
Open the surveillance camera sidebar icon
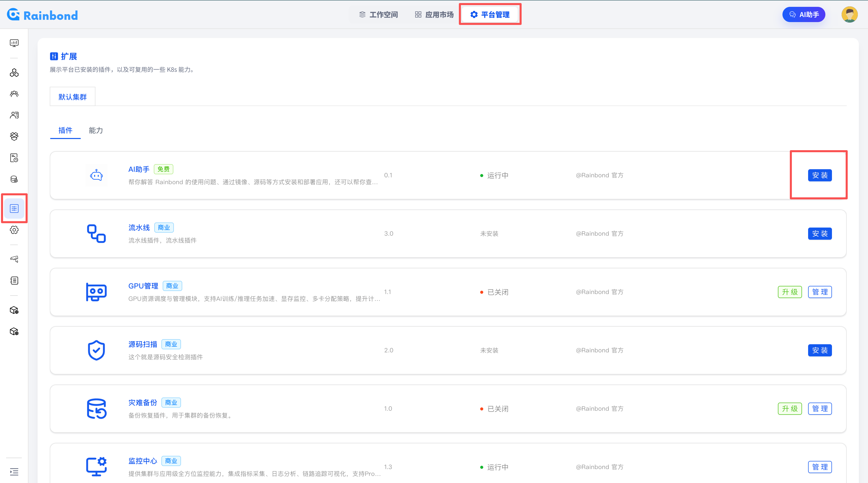click(x=14, y=259)
